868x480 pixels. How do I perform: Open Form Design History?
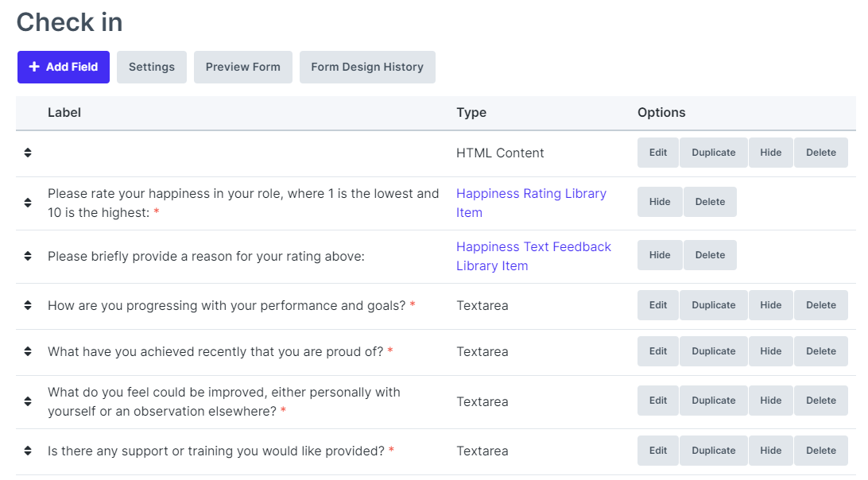(x=367, y=67)
